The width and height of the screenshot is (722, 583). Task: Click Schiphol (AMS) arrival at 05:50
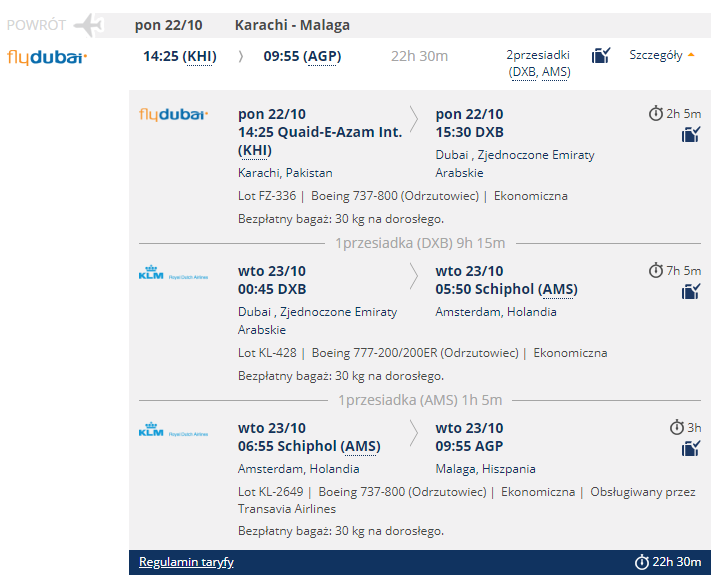507,289
